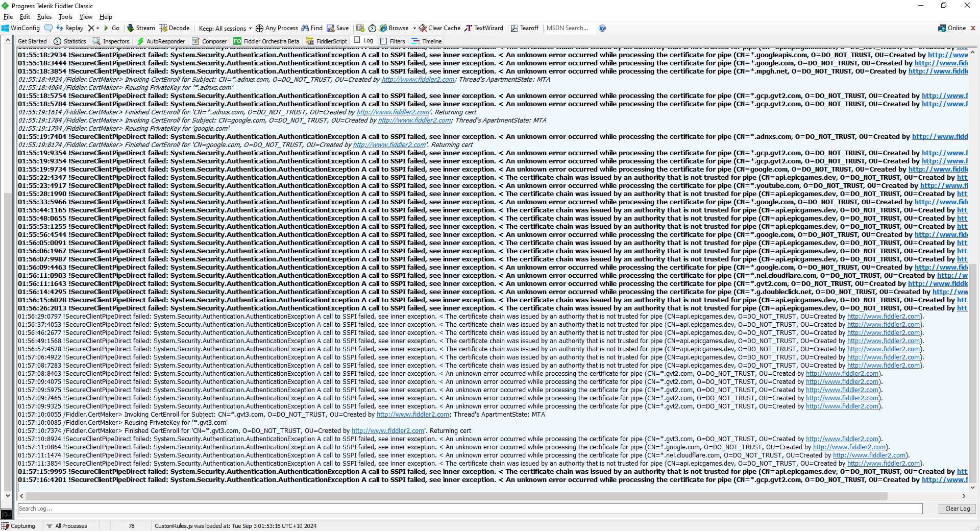Tear off the panel with Tearoff
Image resolution: width=980 pixels, height=531 pixels.
point(525,28)
